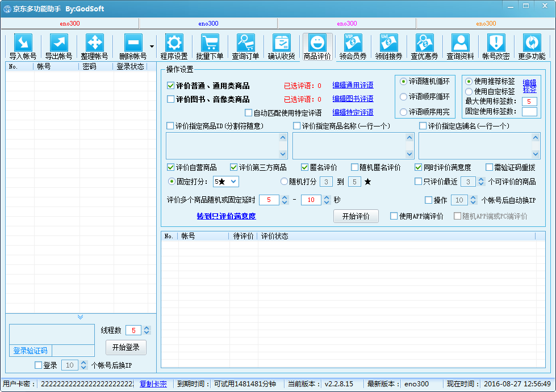Image resolution: width=556 pixels, height=392 pixels.
Task: Expand the 删除帐号 dropdown arrow
Action: (x=152, y=47)
